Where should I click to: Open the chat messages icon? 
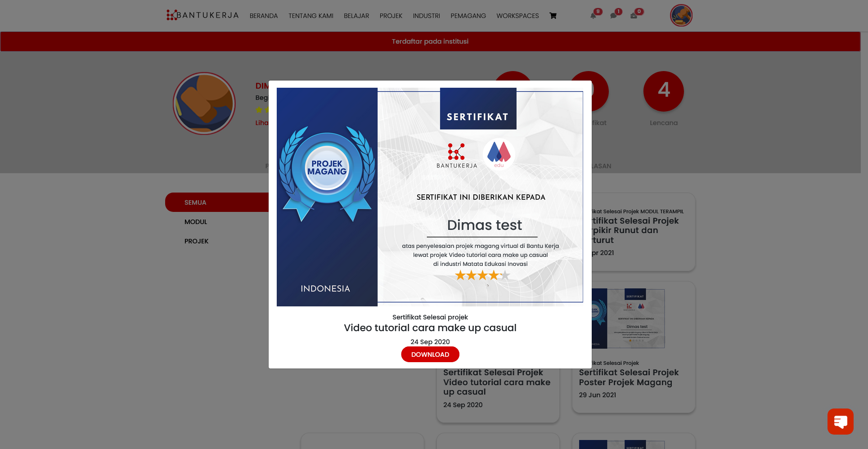(x=613, y=16)
